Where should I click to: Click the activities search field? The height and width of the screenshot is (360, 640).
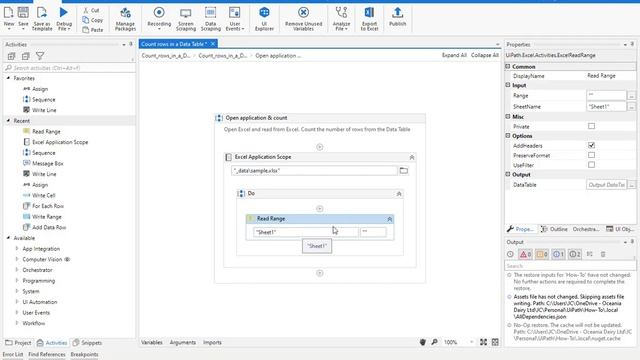(x=69, y=68)
